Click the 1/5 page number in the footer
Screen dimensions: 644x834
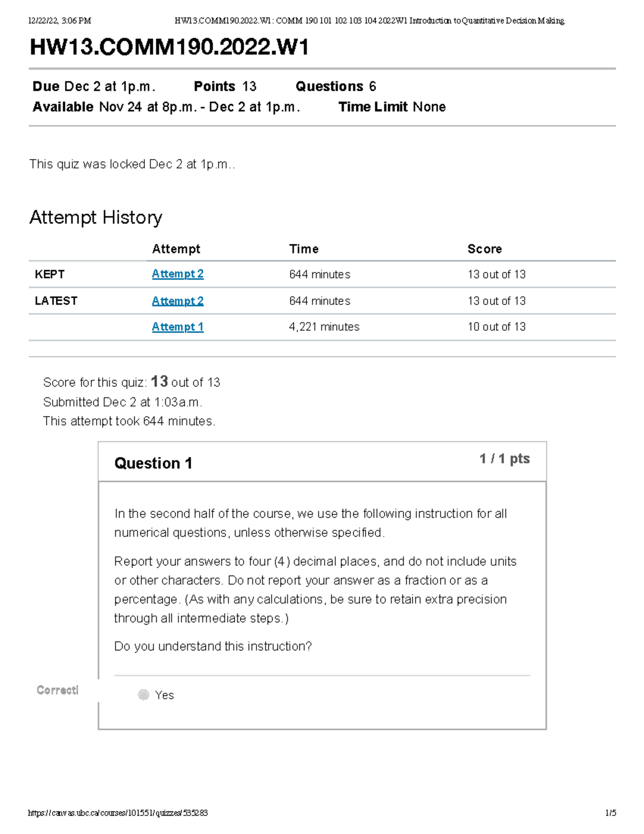(611, 813)
